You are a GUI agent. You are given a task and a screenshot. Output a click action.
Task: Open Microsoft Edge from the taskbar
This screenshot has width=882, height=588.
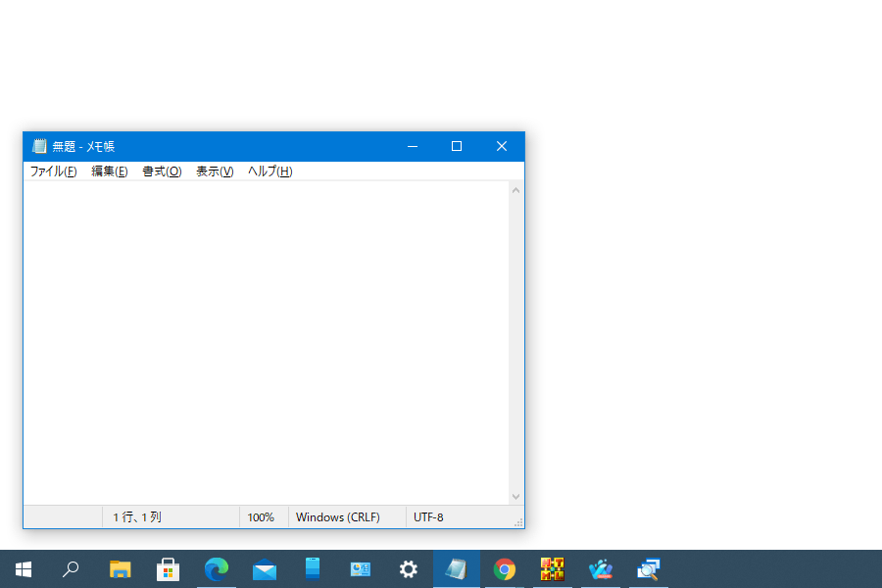click(216, 569)
